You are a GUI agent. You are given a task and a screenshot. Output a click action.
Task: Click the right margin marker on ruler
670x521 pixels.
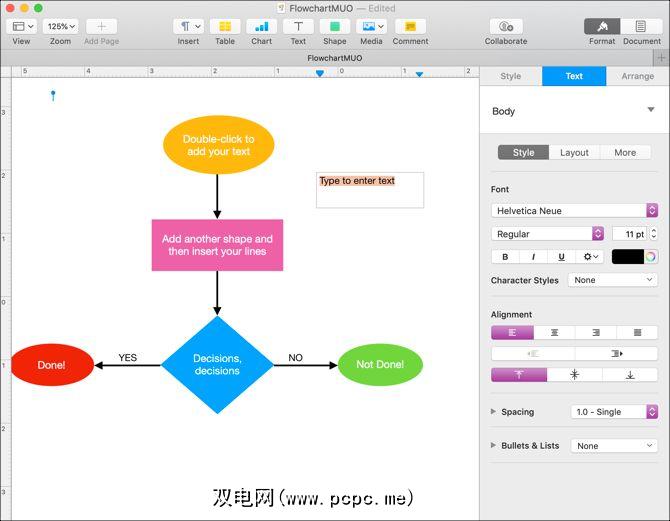pos(420,74)
